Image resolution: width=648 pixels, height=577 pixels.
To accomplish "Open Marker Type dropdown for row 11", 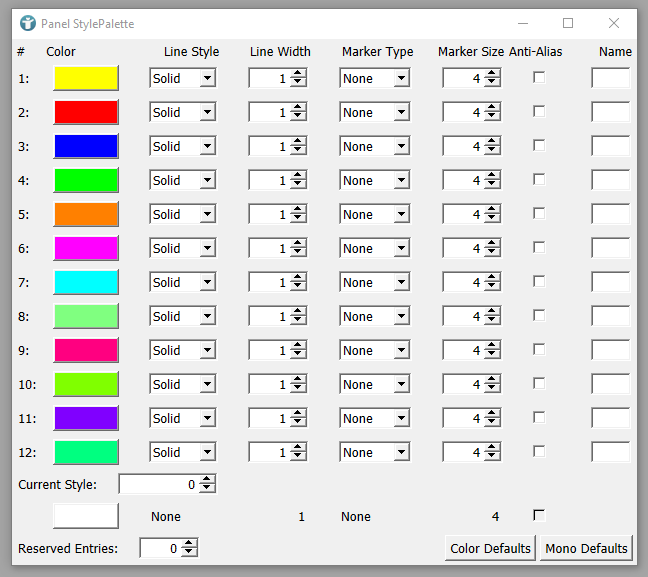I will point(401,419).
